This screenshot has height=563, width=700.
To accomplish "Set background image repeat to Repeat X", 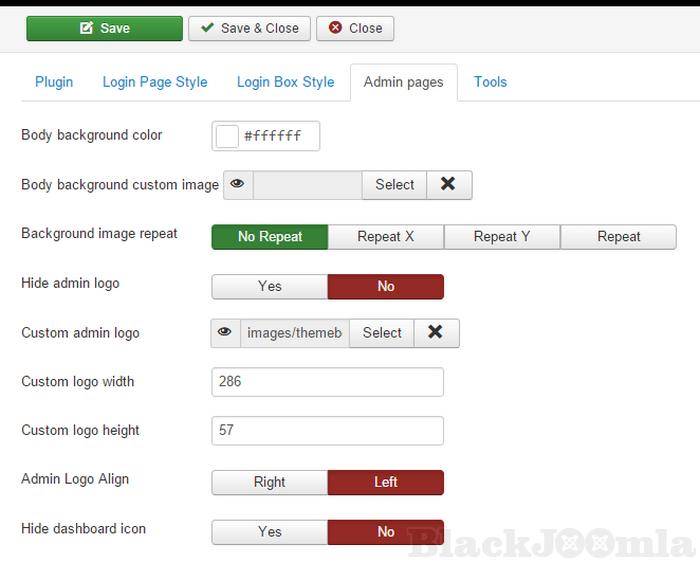I will click(386, 237).
